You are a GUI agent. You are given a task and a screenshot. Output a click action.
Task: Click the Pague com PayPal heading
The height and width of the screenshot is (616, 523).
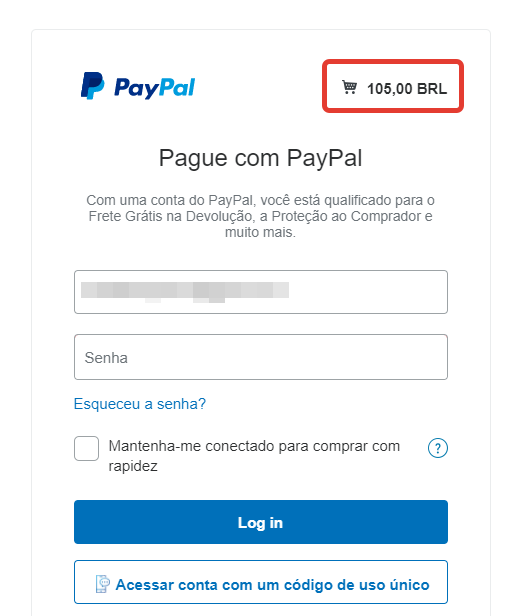[261, 158]
